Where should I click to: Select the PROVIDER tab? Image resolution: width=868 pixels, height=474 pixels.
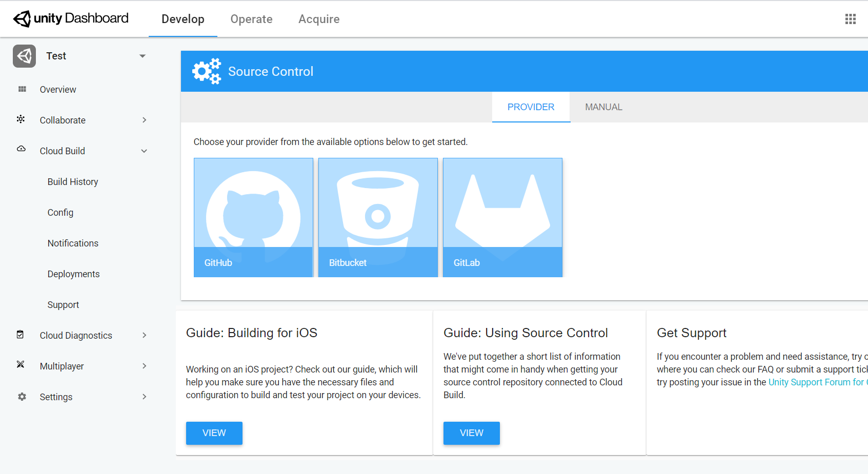[x=531, y=107]
